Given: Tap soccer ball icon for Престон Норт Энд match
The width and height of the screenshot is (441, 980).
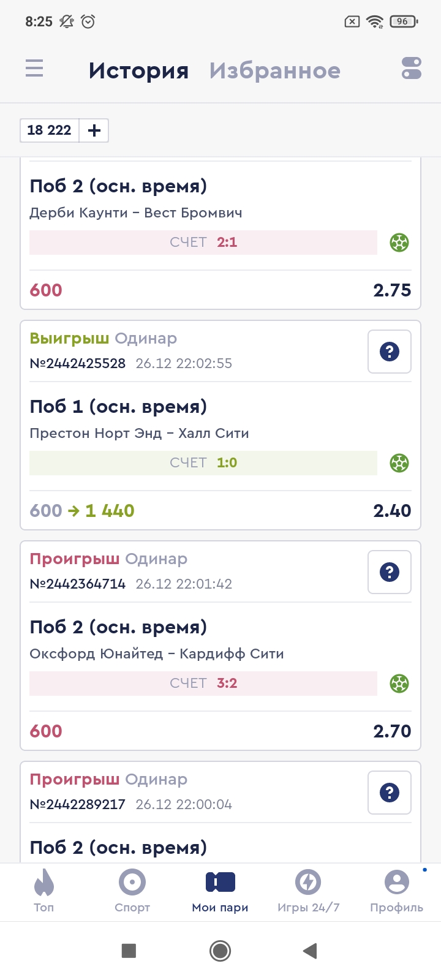Looking at the screenshot, I should [x=399, y=463].
